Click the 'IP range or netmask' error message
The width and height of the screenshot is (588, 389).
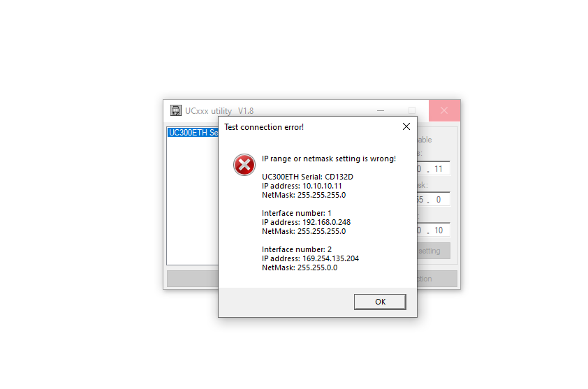[x=328, y=159]
